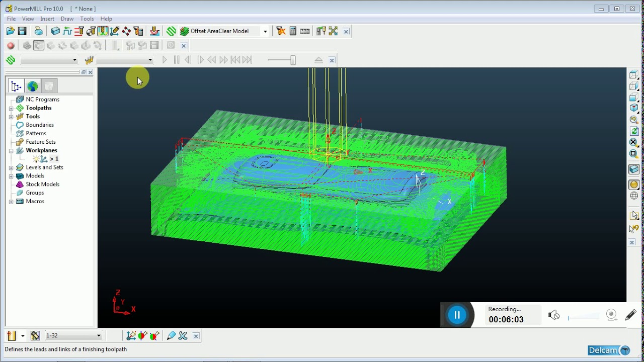Toggle the webcam icon in recorder
Image resolution: width=644 pixels, height=362 pixels.
[612, 315]
